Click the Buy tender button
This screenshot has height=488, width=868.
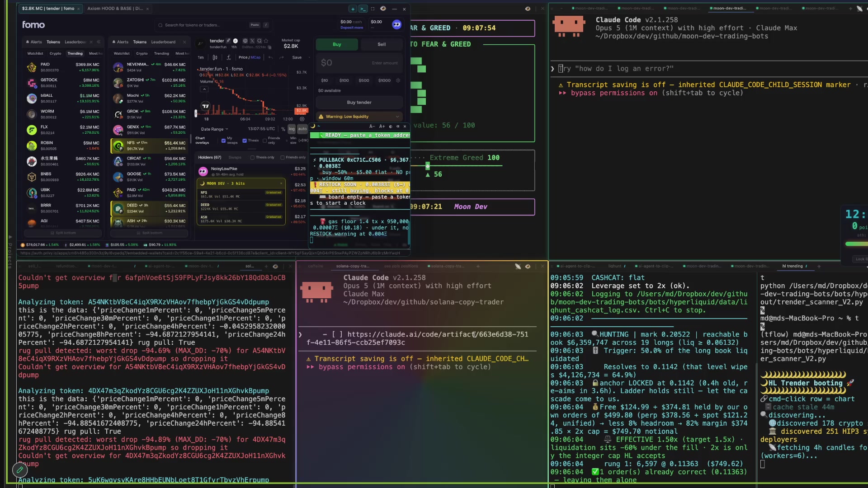click(x=359, y=103)
